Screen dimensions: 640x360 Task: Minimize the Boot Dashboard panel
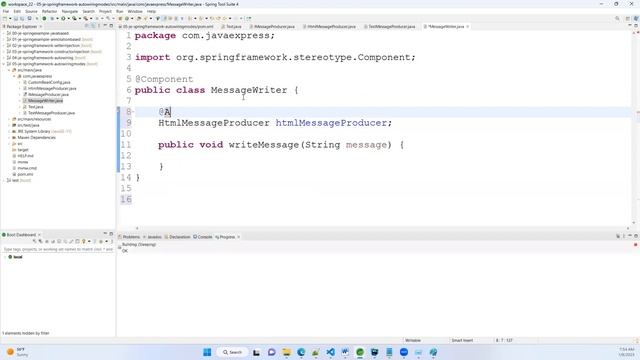tap(105, 233)
